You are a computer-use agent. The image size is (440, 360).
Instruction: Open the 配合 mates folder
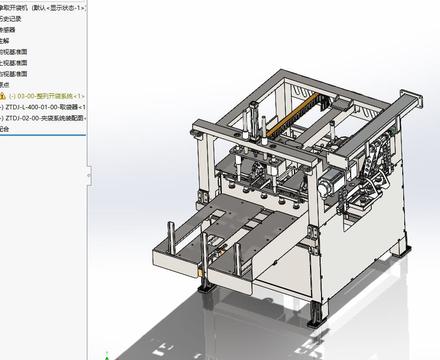(4, 129)
